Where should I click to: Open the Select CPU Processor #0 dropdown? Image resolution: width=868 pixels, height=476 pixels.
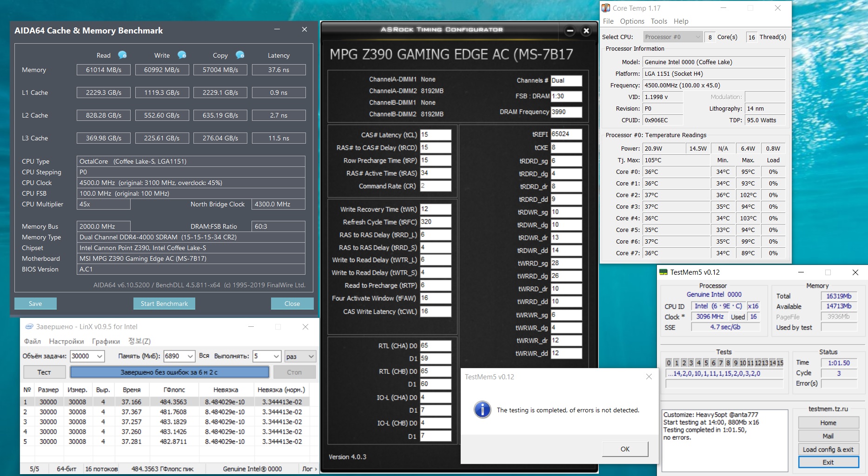click(x=673, y=37)
